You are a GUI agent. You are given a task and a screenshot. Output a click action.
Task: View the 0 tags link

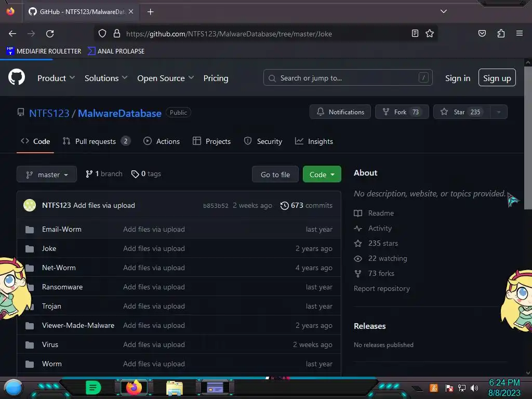[x=146, y=174]
